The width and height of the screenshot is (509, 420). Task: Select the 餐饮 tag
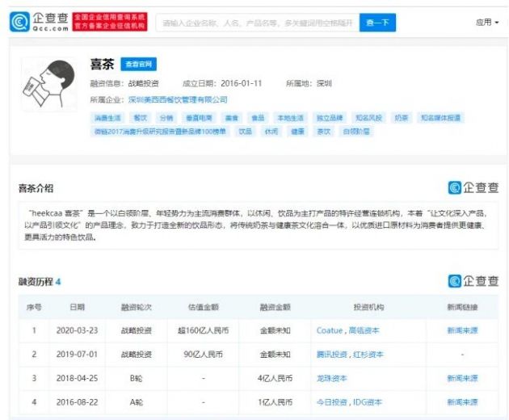click(141, 118)
